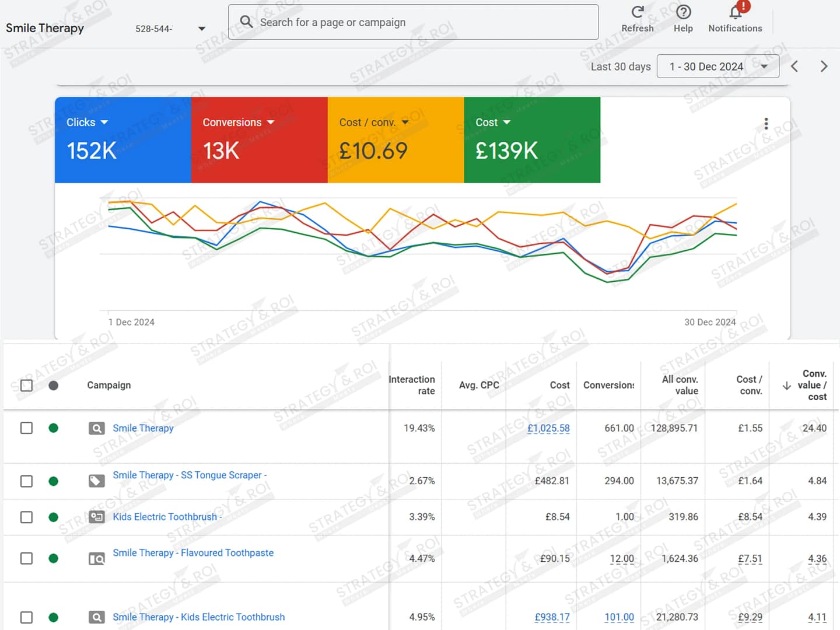Click the Campaign column header
The height and width of the screenshot is (630, 840).
point(109,385)
